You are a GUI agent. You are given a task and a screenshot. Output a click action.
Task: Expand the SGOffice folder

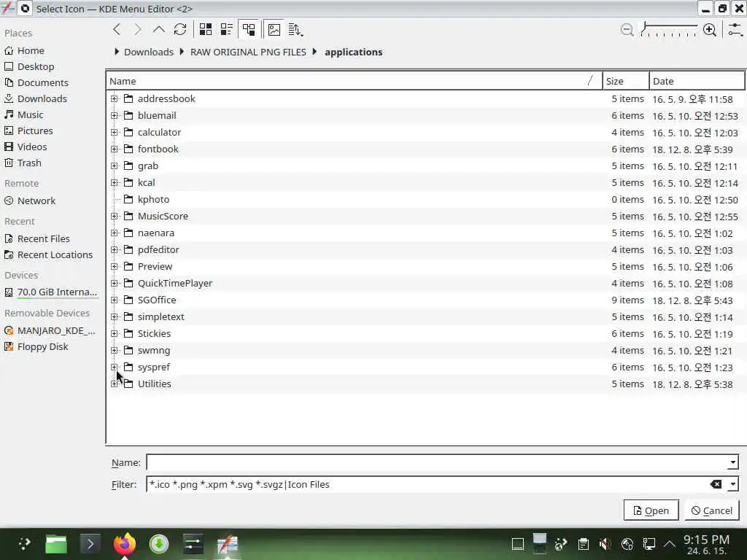click(115, 300)
